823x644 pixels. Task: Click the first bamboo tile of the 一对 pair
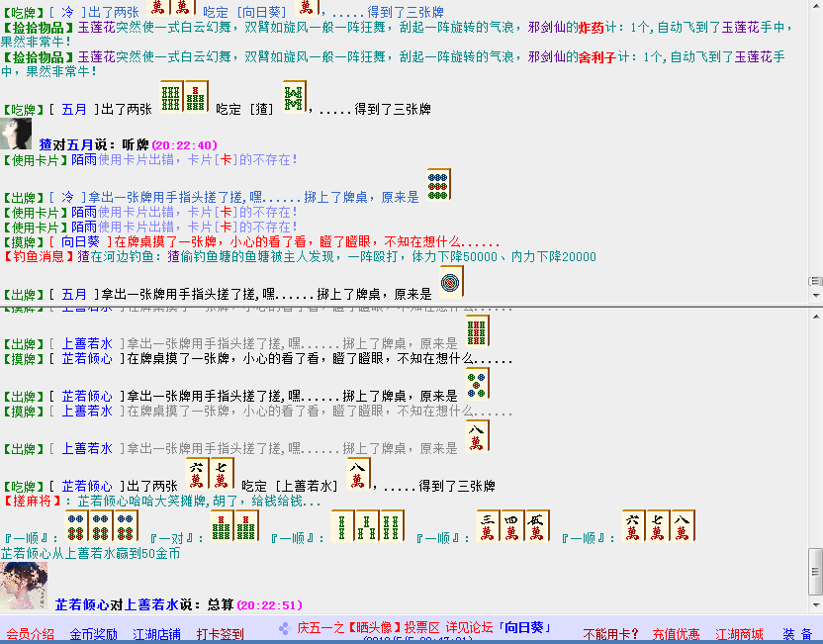click(222, 526)
